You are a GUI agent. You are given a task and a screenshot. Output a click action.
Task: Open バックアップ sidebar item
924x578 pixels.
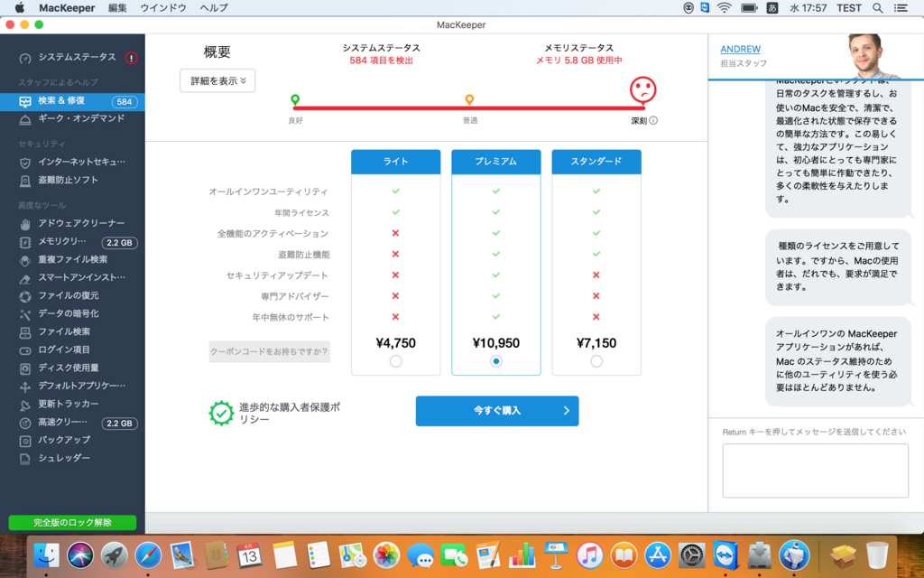tap(72, 441)
